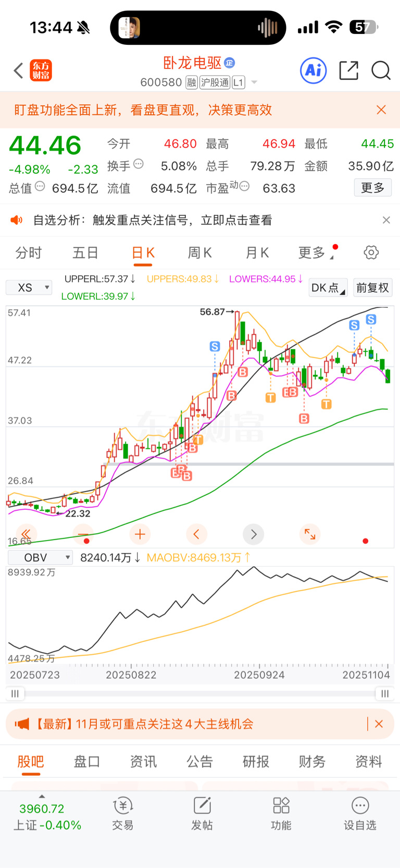Tap the 市盈 info icon
Viewport: 400px width, 868px height.
(244, 186)
